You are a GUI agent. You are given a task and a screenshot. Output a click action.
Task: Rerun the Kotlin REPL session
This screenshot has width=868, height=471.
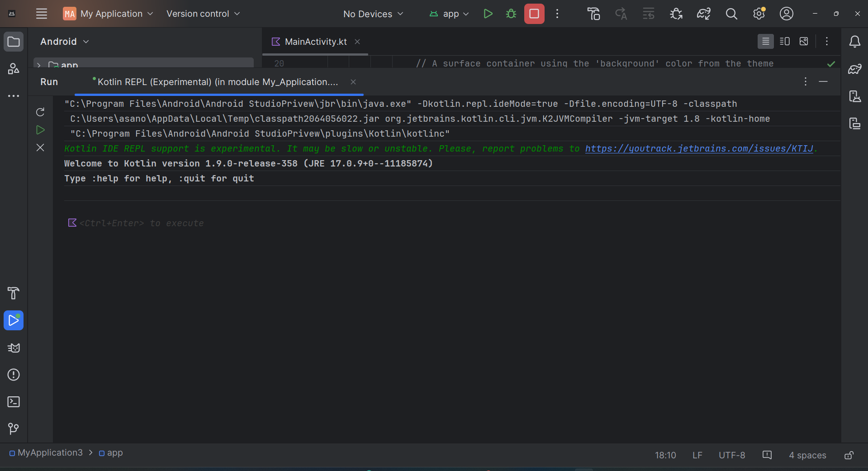coord(40,112)
